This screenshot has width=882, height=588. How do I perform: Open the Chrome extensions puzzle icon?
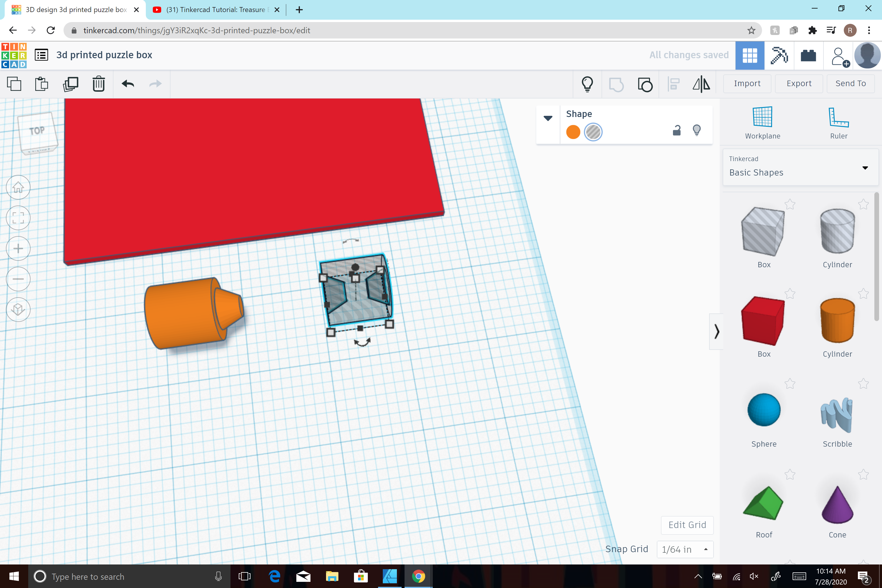[x=812, y=30]
